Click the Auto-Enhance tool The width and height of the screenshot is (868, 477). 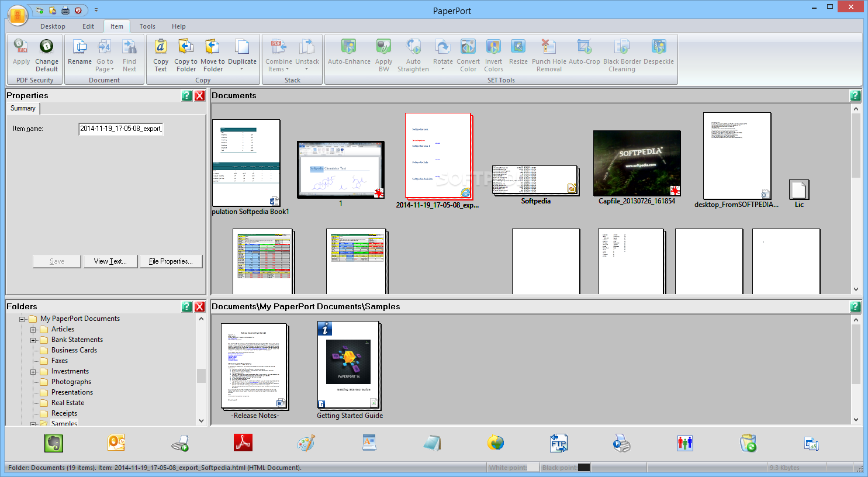(349, 52)
